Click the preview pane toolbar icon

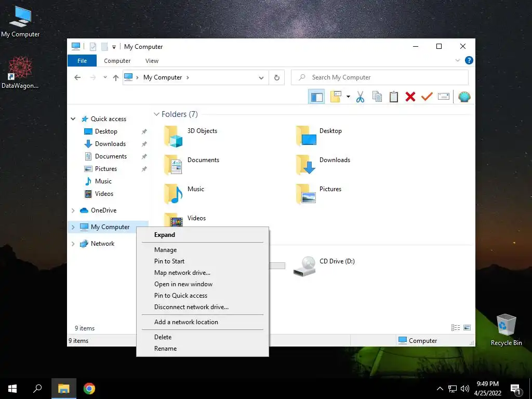316,97
